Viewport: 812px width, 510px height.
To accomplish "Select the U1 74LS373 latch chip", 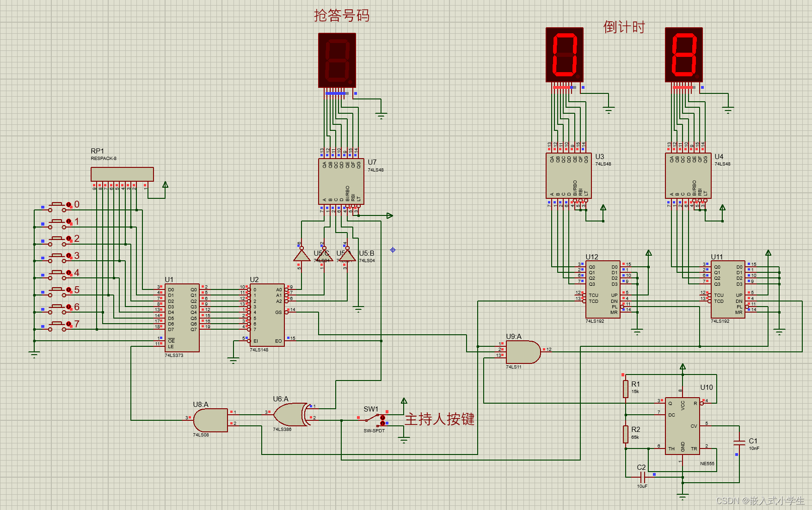I will 182,318.
